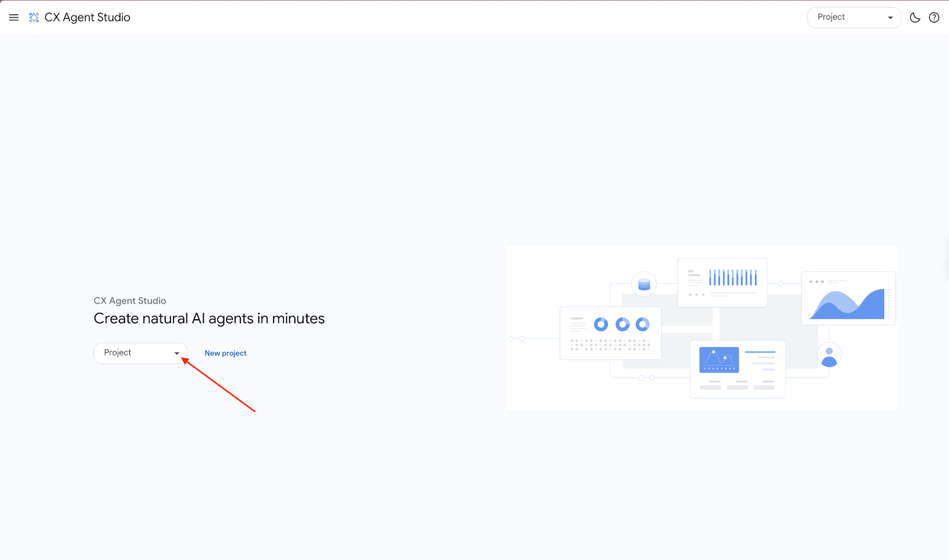Open the help question mark icon
This screenshot has height=560, width=949.
point(934,18)
